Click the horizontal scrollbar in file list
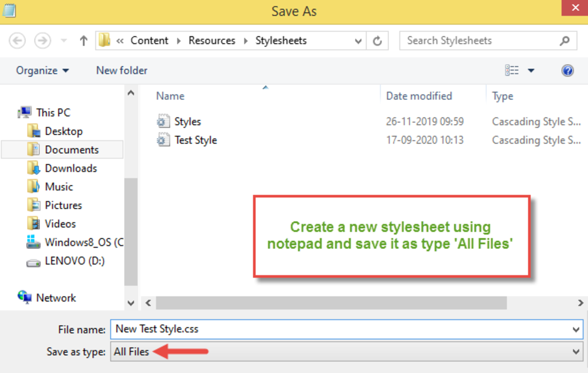Viewport: 588px width, 373px height. point(331,303)
